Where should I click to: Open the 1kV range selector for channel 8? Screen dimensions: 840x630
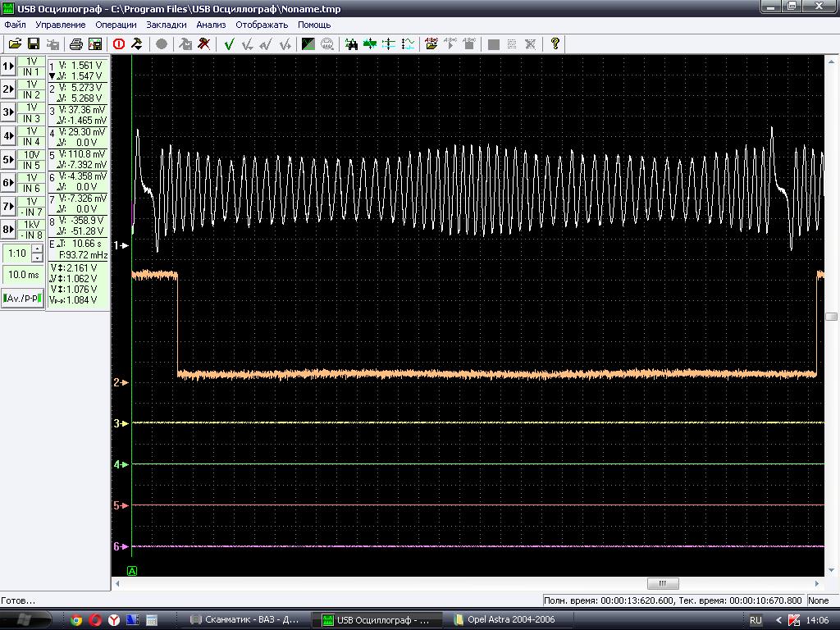click(32, 225)
